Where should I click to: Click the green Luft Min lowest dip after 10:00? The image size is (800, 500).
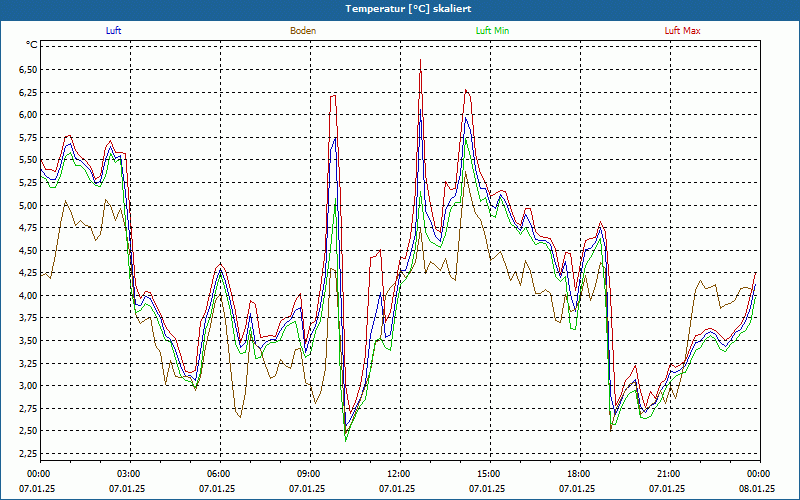pos(346,440)
